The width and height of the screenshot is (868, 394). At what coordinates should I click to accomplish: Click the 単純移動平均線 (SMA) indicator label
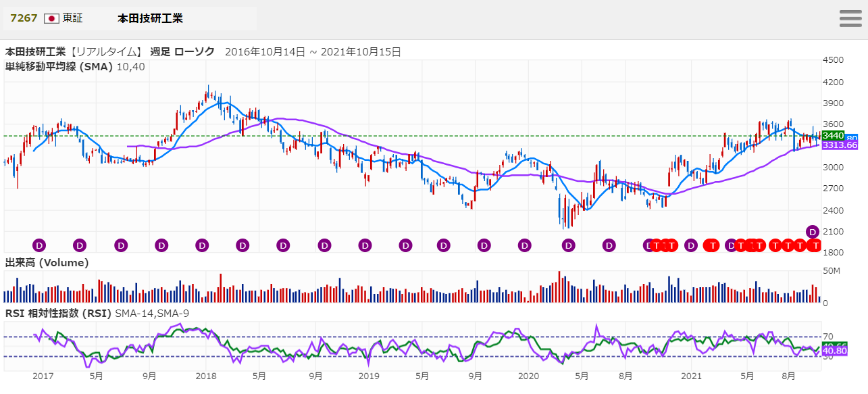59,67
